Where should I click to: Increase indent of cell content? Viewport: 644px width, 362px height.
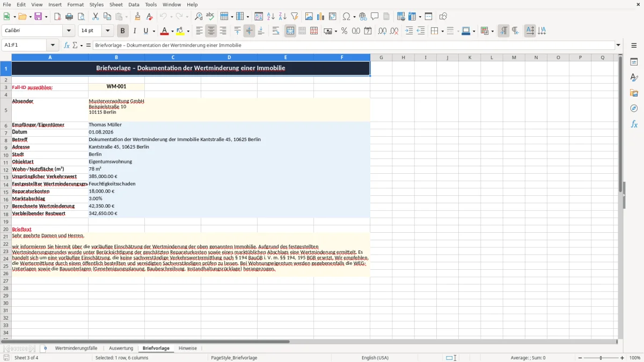tap(409, 31)
